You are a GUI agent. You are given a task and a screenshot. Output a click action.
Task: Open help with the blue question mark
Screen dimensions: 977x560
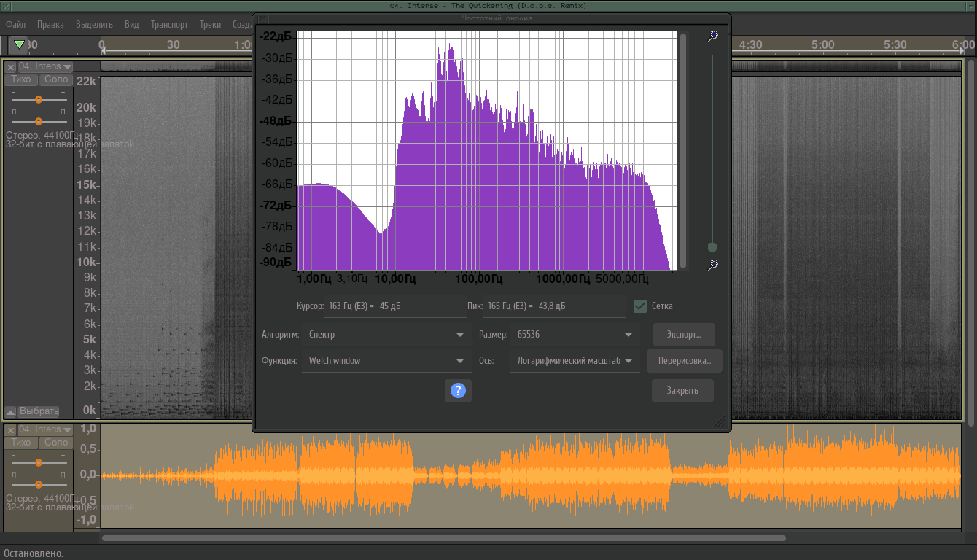458,391
